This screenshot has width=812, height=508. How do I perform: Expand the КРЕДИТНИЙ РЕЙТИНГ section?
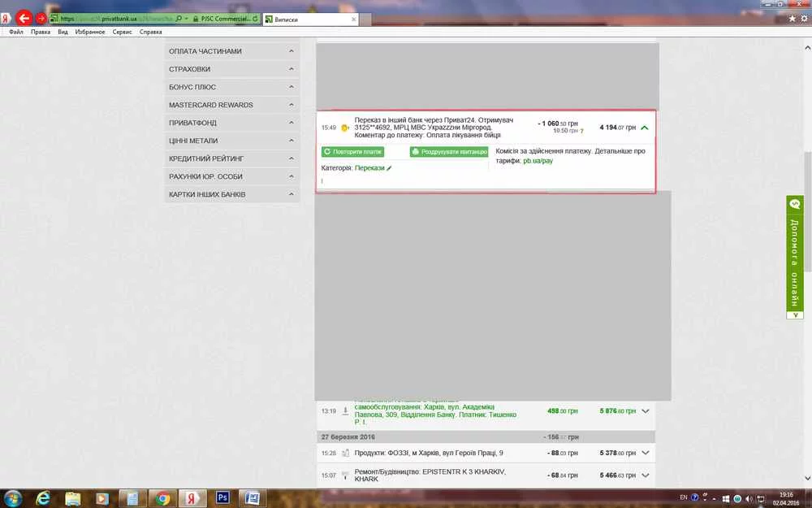[232, 158]
